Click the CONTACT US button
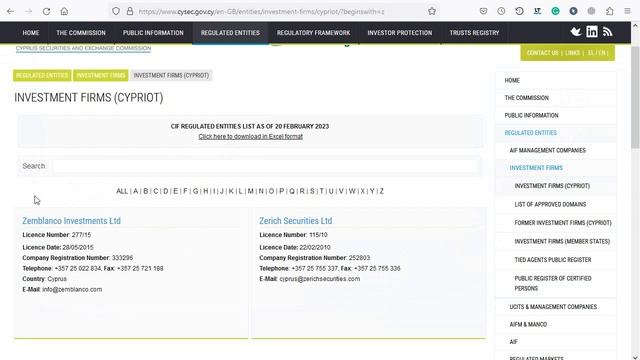This screenshot has width=640, height=360. [542, 53]
